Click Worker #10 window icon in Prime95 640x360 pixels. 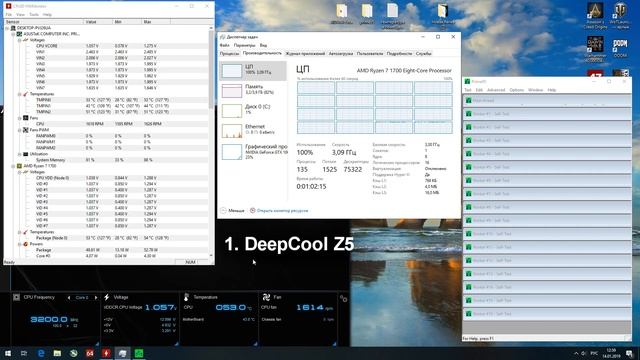click(x=469, y=234)
